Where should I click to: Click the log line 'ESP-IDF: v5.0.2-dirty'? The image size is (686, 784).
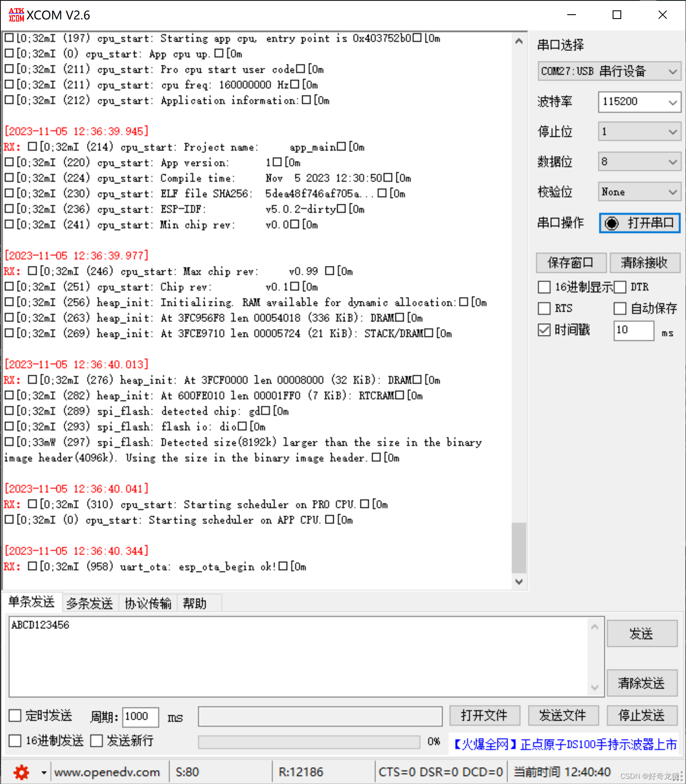point(185,209)
